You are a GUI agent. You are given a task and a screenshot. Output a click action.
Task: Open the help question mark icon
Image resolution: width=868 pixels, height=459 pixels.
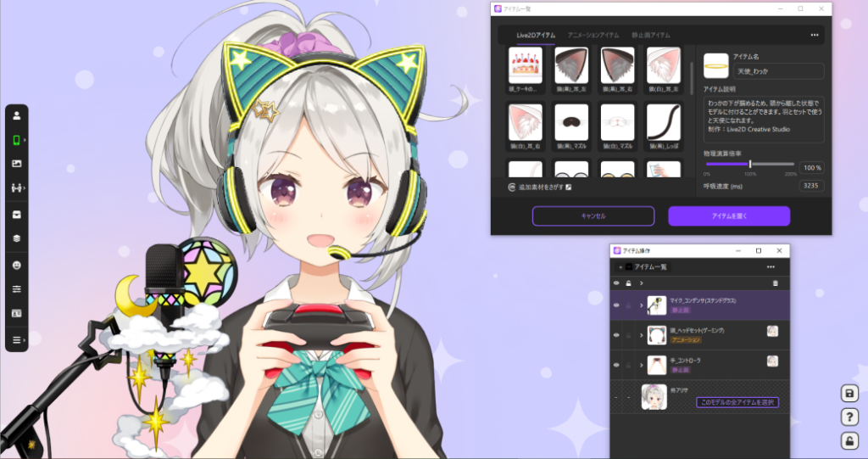pos(849,417)
